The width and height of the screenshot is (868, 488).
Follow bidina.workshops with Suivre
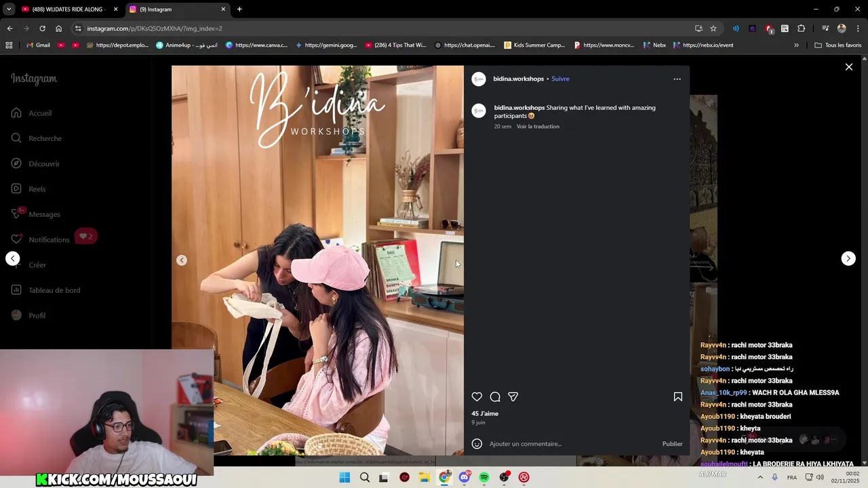point(560,79)
